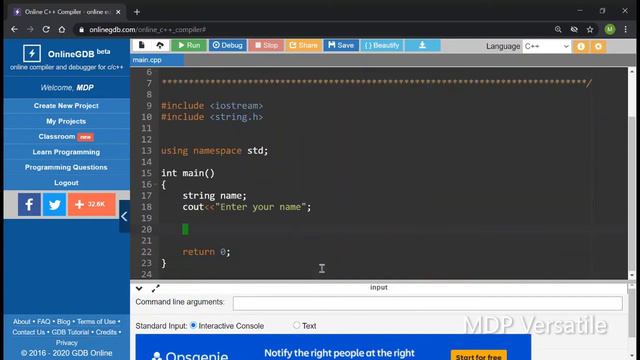640x360 pixels.
Task: Close the Online C++ Compiler tab
Action: [118, 12]
